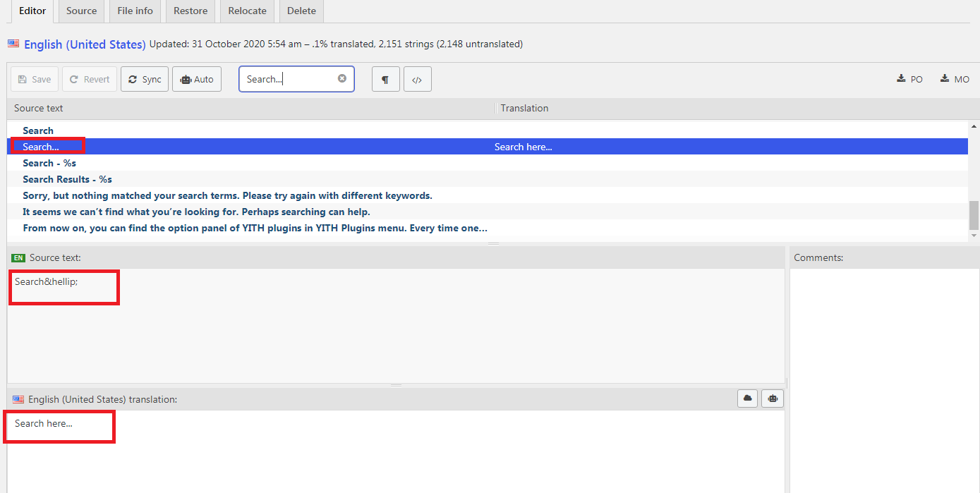The width and height of the screenshot is (980, 493).
Task: Toggle code view button
Action: (417, 79)
